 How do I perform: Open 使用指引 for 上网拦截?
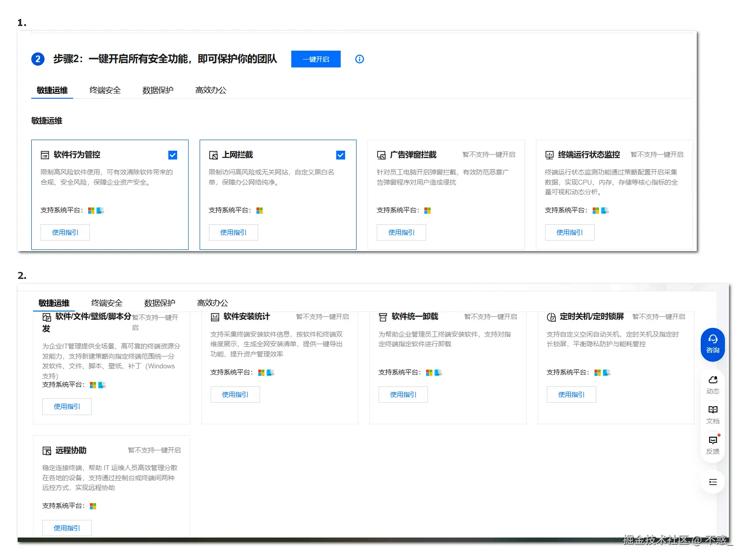pos(234,232)
